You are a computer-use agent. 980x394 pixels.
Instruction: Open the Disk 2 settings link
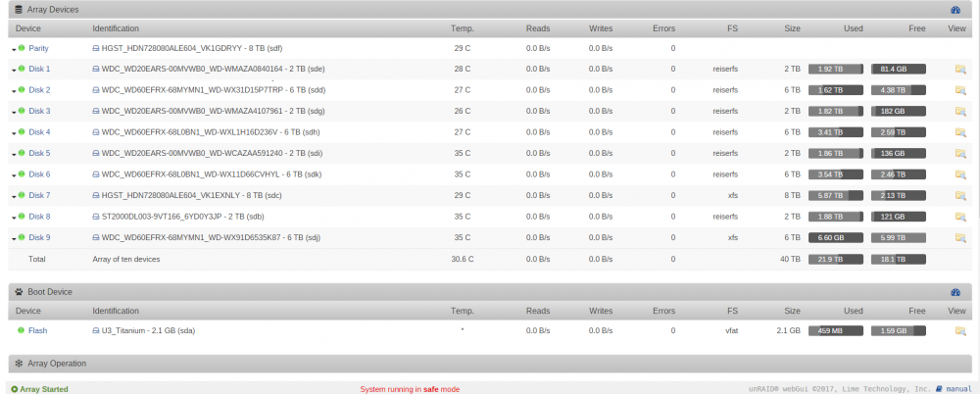[39, 90]
